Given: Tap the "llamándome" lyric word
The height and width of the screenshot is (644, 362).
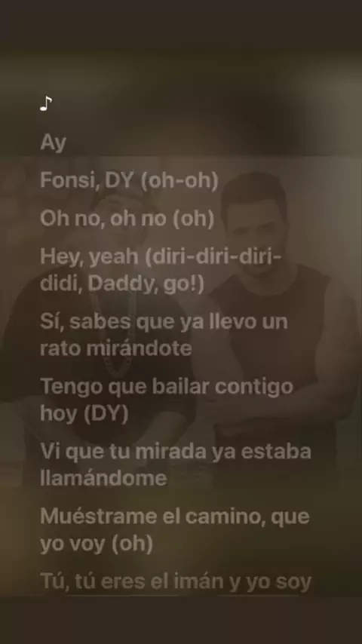Looking at the screenshot, I should (103, 478).
